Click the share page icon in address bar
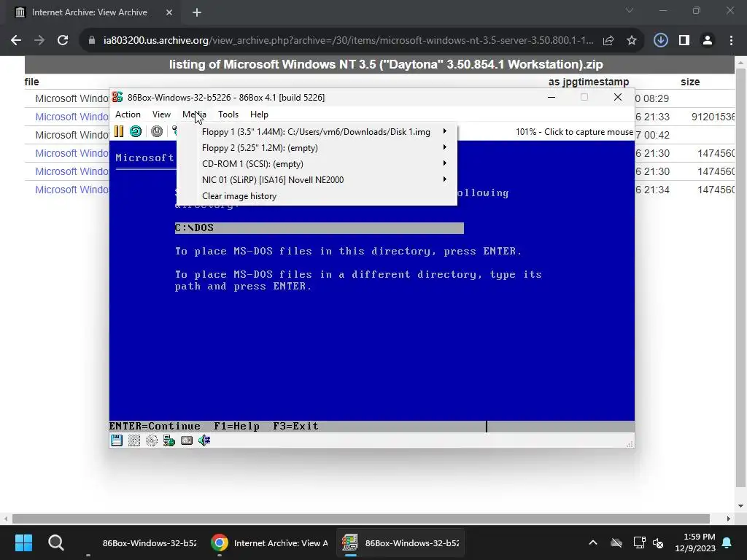Viewport: 747px width, 560px height. click(608, 41)
